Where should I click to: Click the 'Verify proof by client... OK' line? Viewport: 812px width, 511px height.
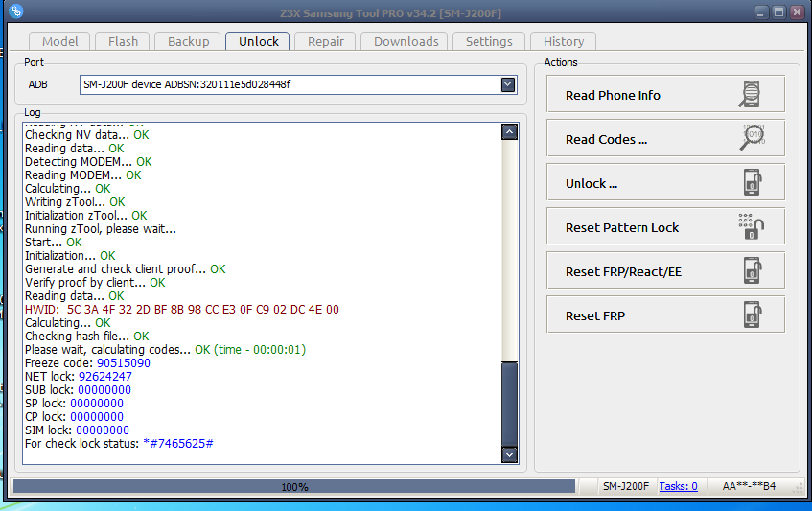pos(95,282)
